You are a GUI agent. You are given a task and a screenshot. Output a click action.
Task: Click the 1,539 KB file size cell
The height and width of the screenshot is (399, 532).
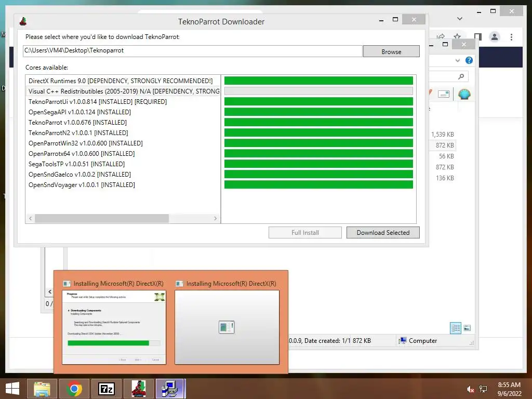tap(443, 135)
